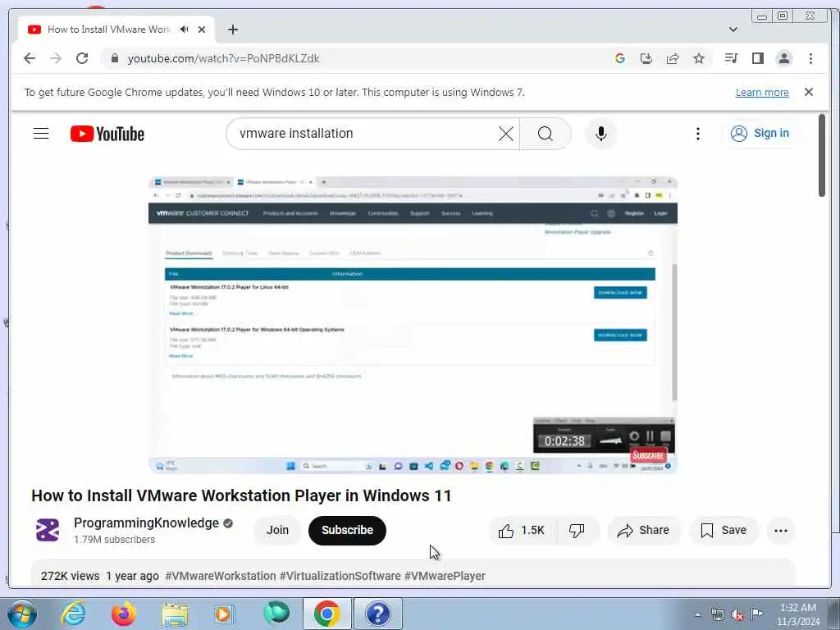Bookmark this page with the star icon

tap(699, 58)
